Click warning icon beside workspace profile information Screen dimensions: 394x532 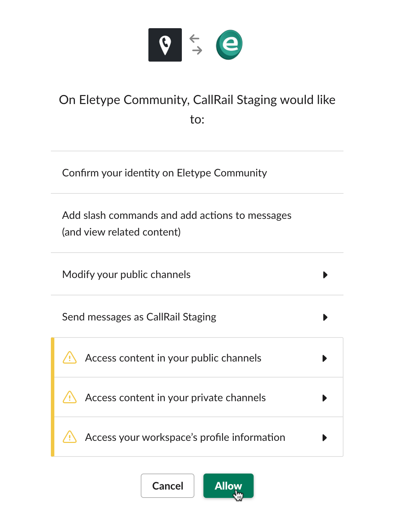[70, 437]
